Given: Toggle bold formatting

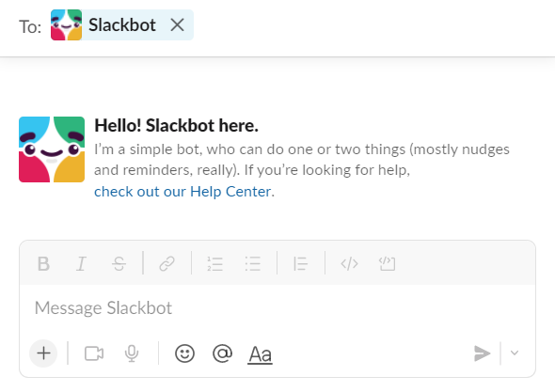Looking at the screenshot, I should pyautogui.click(x=43, y=263).
